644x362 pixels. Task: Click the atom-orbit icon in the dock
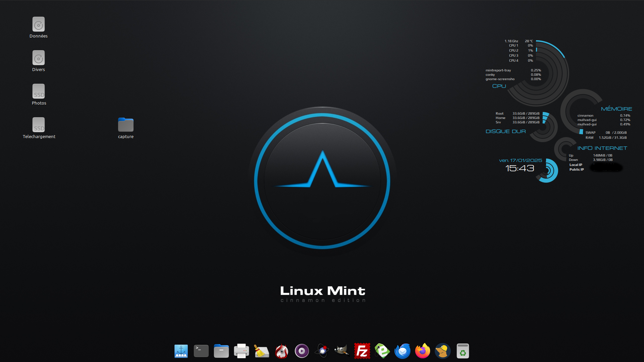(x=322, y=351)
